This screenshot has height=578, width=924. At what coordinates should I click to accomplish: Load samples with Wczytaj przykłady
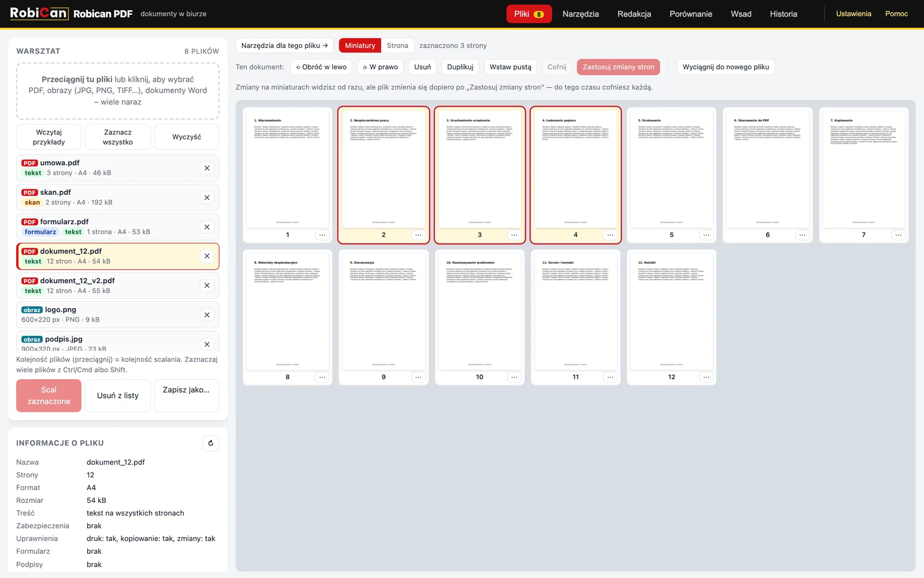pyautogui.click(x=49, y=137)
